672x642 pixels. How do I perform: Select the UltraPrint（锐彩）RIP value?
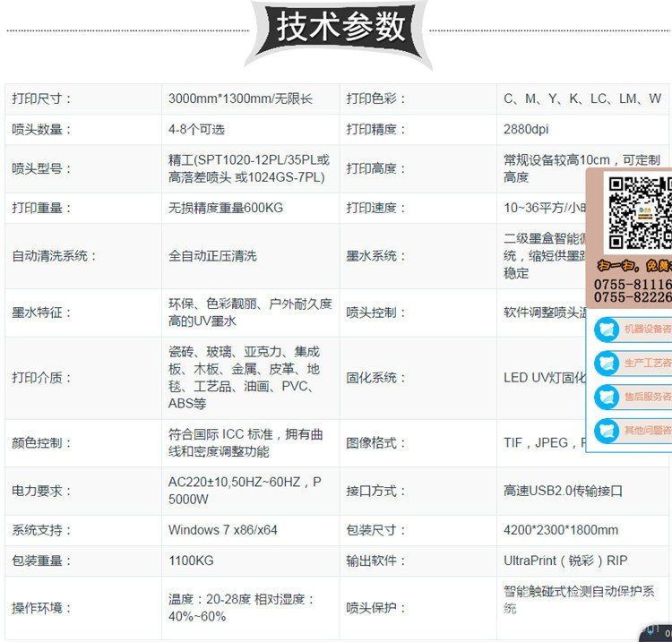point(565,561)
